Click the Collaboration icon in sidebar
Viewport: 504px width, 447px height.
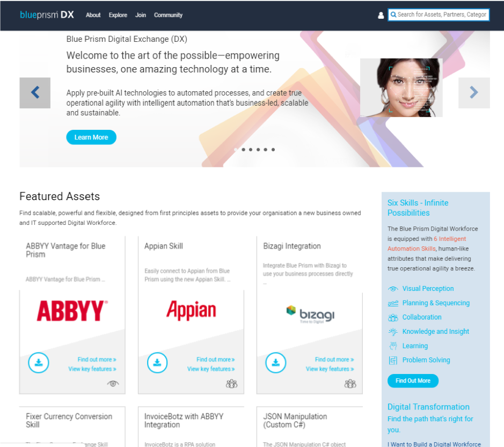[x=393, y=318]
